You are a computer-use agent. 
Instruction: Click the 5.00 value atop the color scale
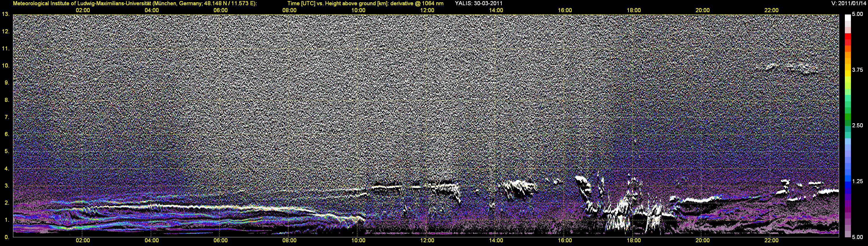(x=858, y=14)
